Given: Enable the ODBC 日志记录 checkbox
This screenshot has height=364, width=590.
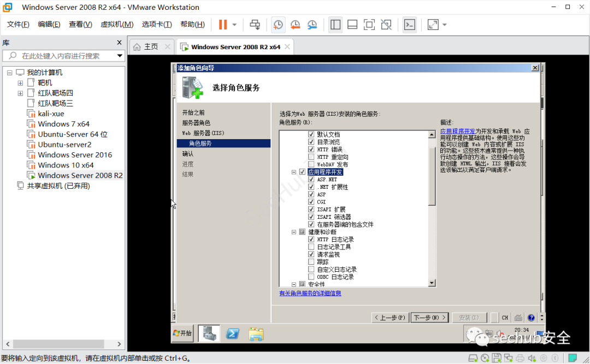Looking at the screenshot, I should pyautogui.click(x=311, y=277).
